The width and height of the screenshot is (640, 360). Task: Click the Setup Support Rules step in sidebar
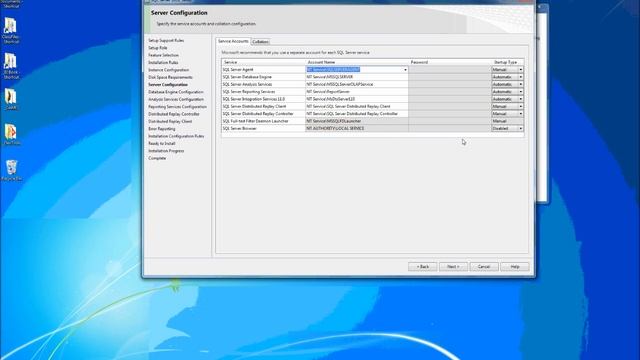166,41
